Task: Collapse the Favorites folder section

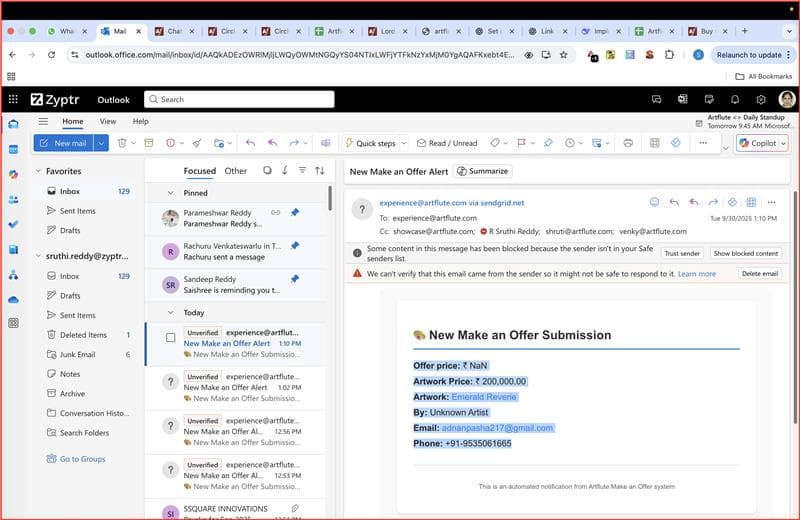Action: [x=39, y=171]
